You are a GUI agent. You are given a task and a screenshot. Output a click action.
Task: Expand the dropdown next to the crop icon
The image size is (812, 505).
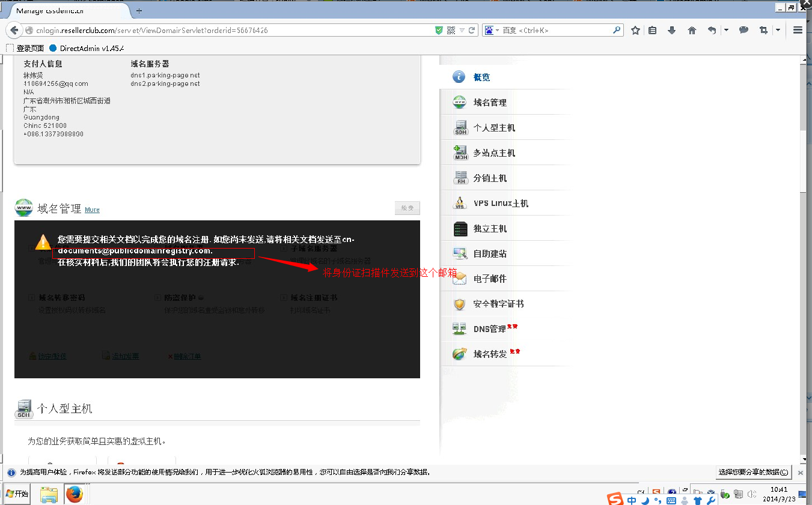(x=778, y=30)
